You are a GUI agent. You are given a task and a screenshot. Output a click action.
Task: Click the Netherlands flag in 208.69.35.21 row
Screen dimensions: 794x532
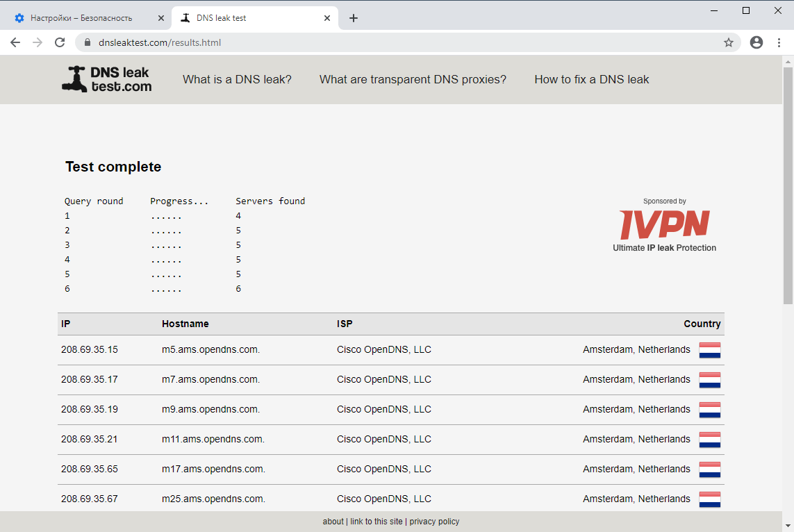coord(709,440)
